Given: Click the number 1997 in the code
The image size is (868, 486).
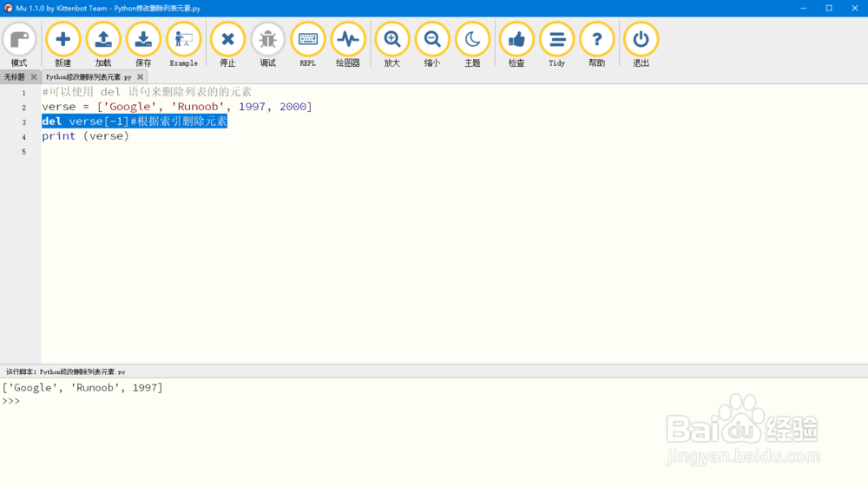Looking at the screenshot, I should (252, 106).
